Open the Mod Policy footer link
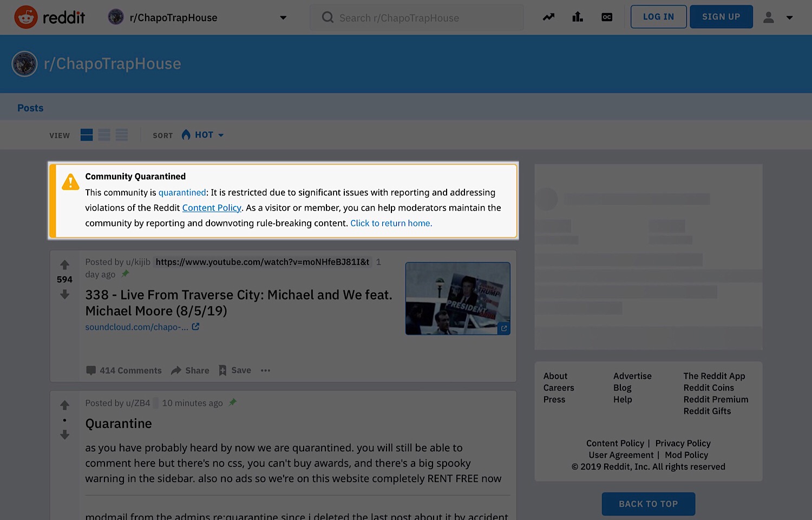The image size is (812, 520). [x=686, y=456]
